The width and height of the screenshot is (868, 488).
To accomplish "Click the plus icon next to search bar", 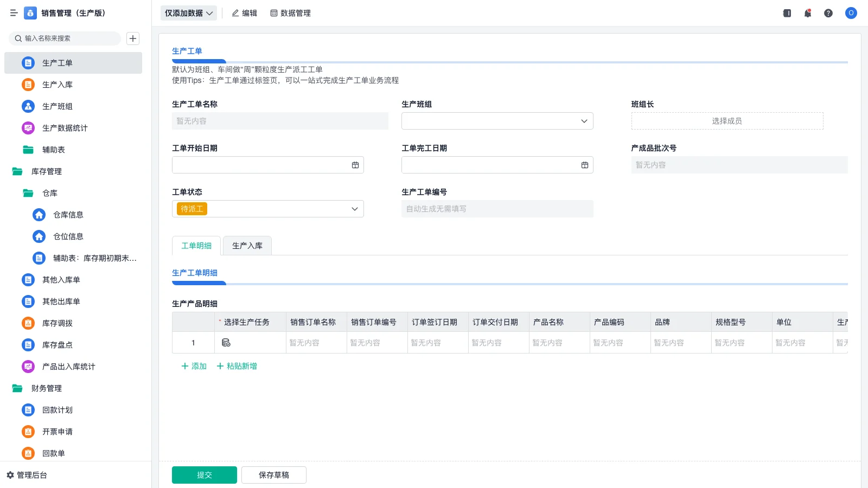I will [132, 38].
